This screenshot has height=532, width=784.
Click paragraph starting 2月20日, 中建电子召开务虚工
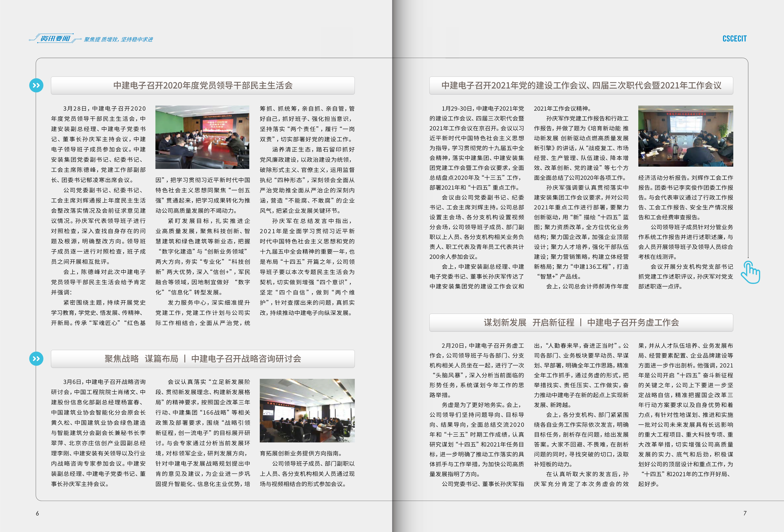click(x=477, y=370)
